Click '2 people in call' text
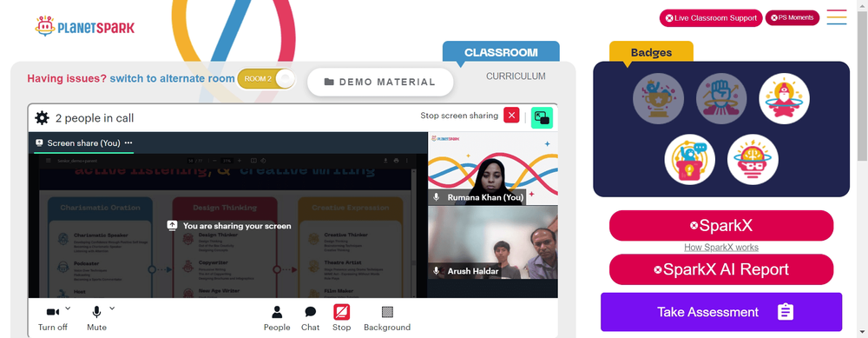This screenshot has height=338, width=868. pyautogui.click(x=95, y=118)
